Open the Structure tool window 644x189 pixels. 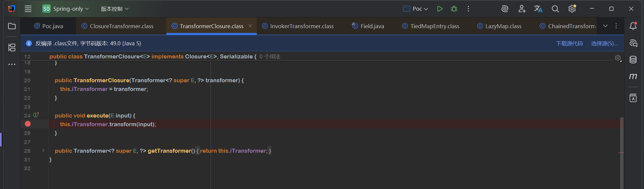click(12, 48)
